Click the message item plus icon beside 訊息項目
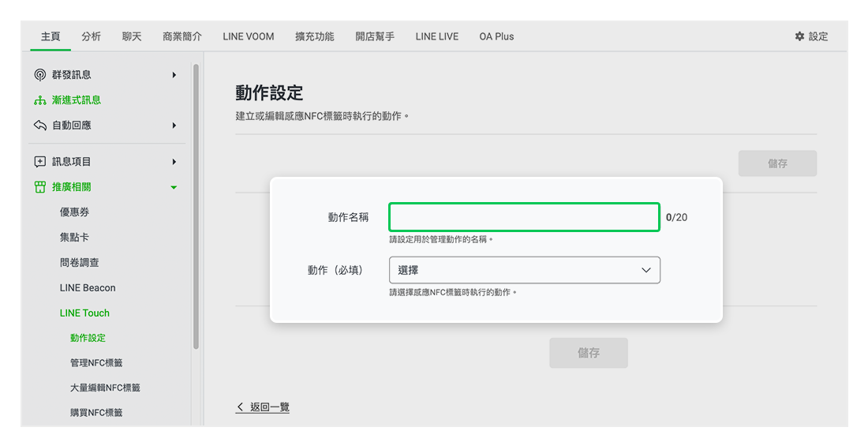The width and height of the screenshot is (868, 446). (40, 162)
